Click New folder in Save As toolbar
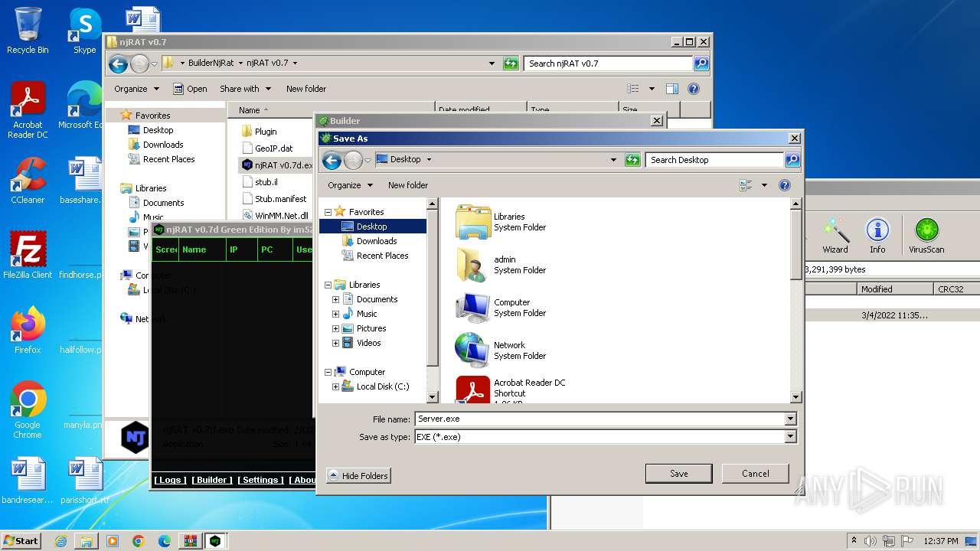 (408, 185)
